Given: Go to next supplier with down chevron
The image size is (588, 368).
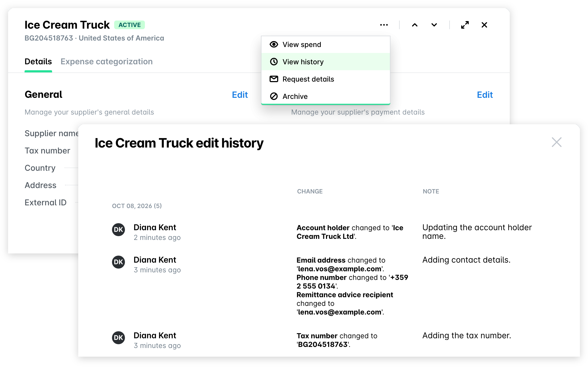Looking at the screenshot, I should pos(434,25).
